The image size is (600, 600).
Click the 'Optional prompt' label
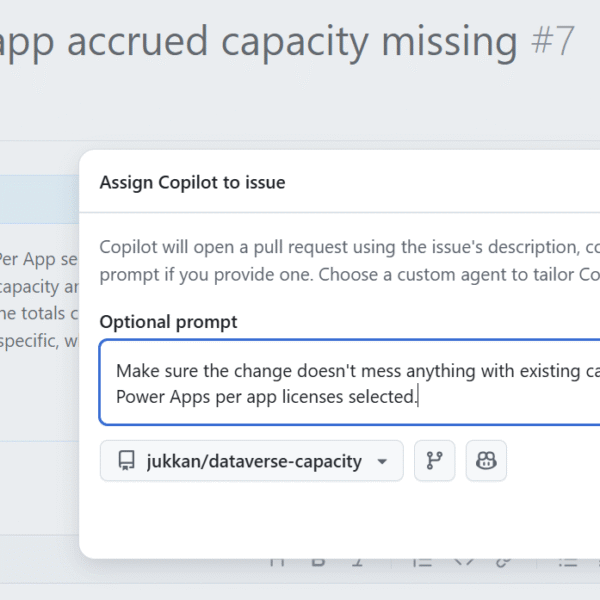pos(168,322)
